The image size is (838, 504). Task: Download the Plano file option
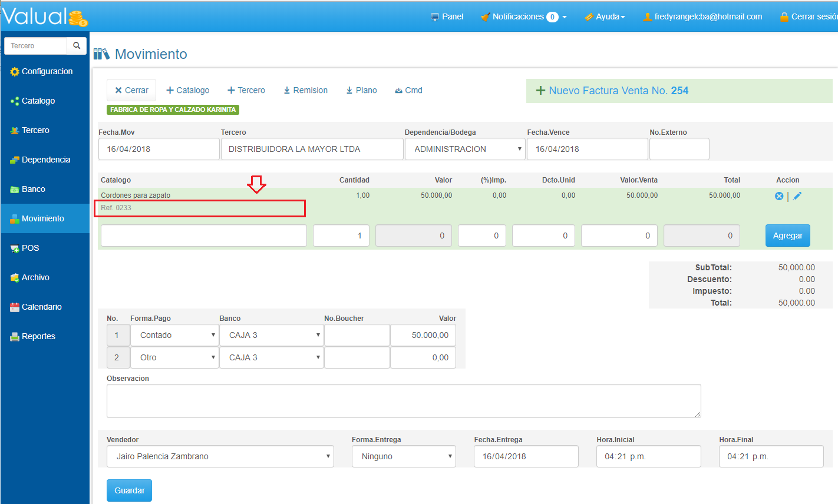[361, 90]
